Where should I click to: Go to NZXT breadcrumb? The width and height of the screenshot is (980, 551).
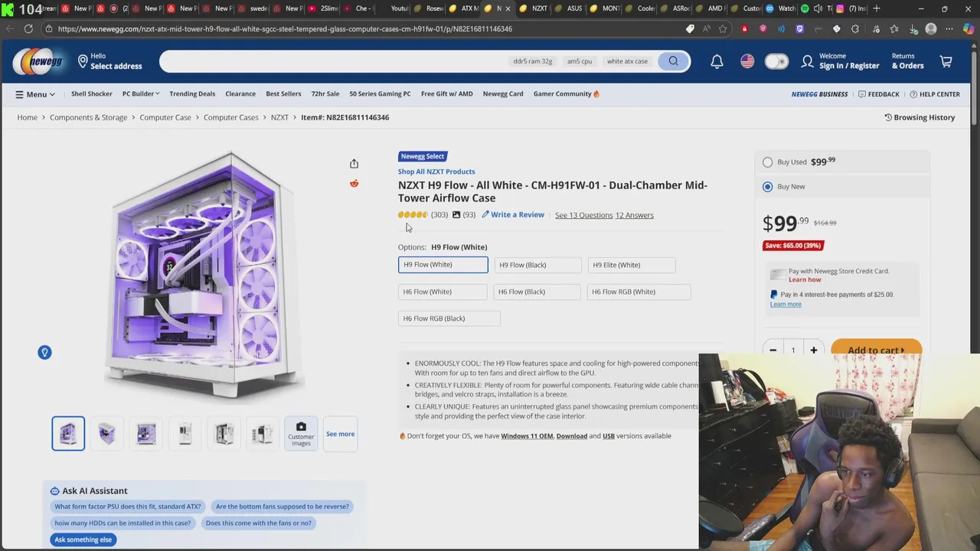coord(279,117)
